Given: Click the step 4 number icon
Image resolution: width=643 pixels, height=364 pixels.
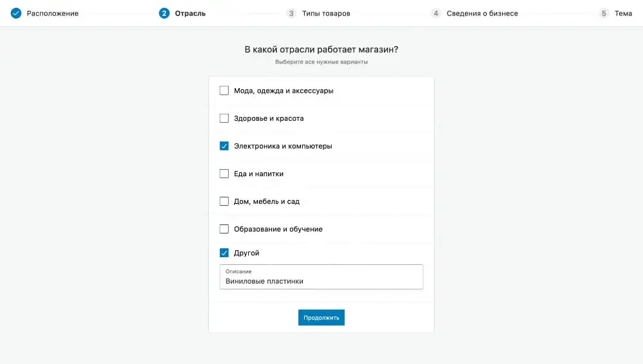Looking at the screenshot, I should tap(435, 13).
